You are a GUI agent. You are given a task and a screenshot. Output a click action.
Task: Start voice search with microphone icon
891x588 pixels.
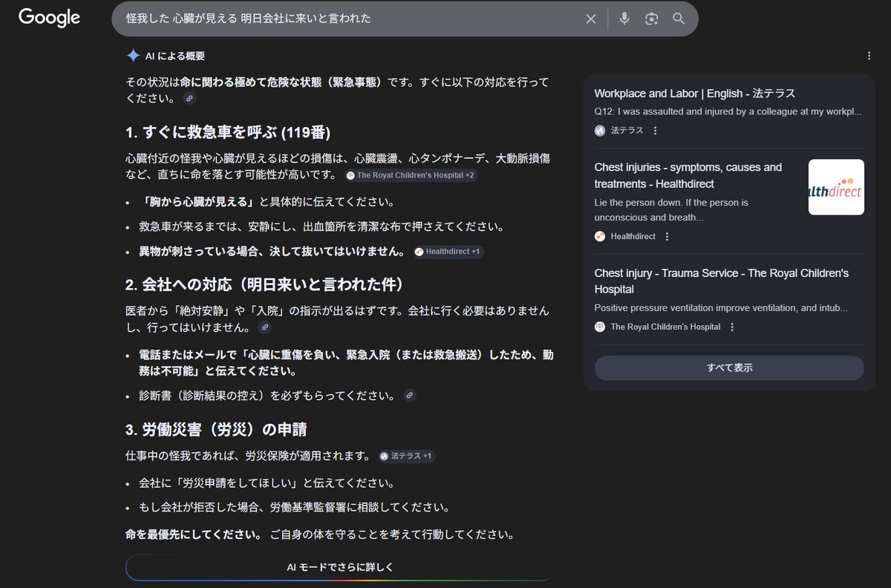[624, 19]
